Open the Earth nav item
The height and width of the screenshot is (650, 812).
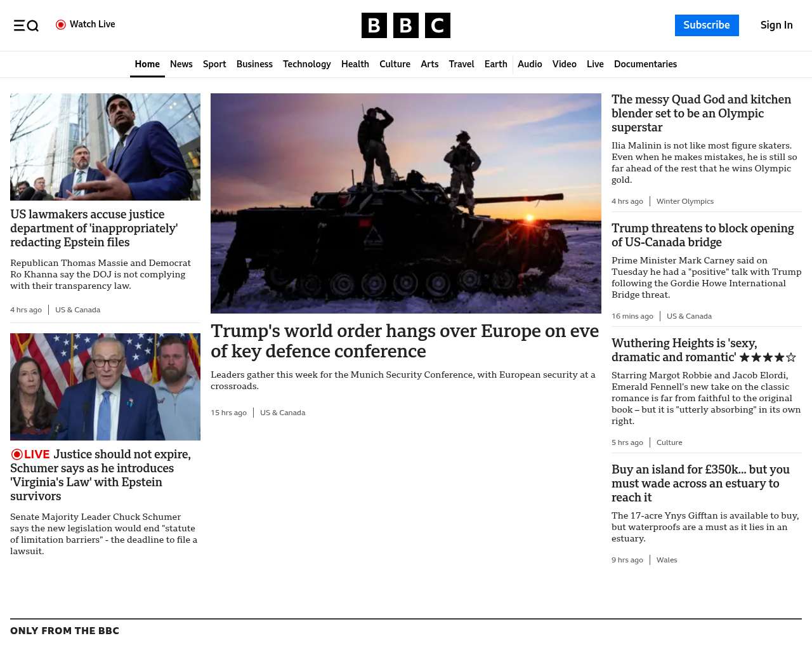coord(495,64)
